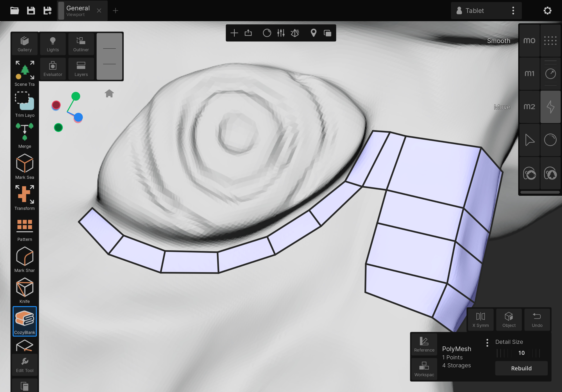Select the CozyBlank tool

pyautogui.click(x=25, y=321)
